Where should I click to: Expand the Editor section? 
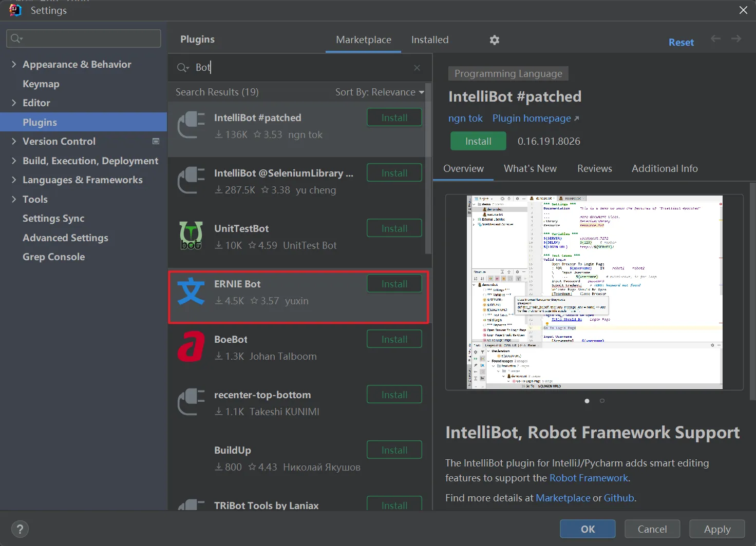pos(14,103)
